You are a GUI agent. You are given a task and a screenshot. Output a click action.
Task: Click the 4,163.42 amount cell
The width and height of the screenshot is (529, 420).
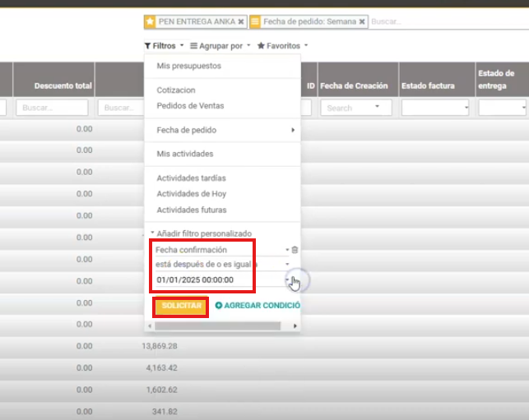[x=161, y=367]
